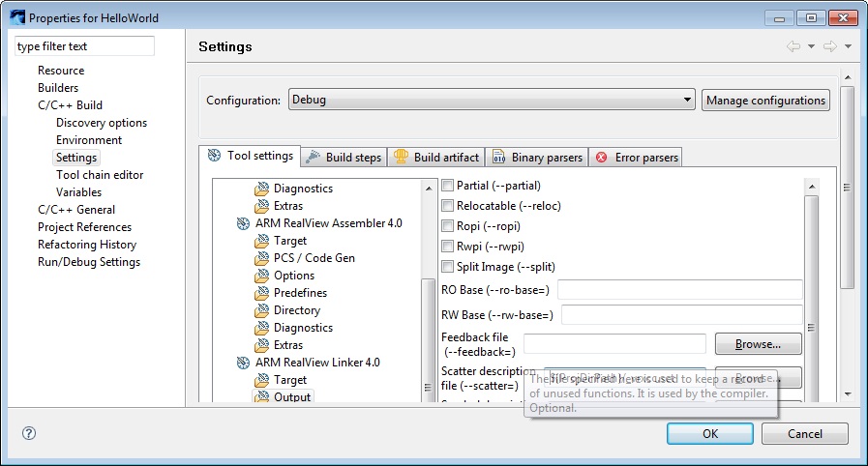This screenshot has width=868, height=466.
Task: Click the Binary parsers tab icon
Action: (x=498, y=157)
